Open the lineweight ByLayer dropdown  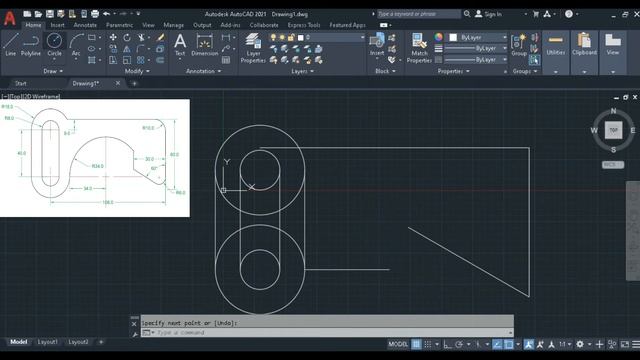[x=476, y=49]
